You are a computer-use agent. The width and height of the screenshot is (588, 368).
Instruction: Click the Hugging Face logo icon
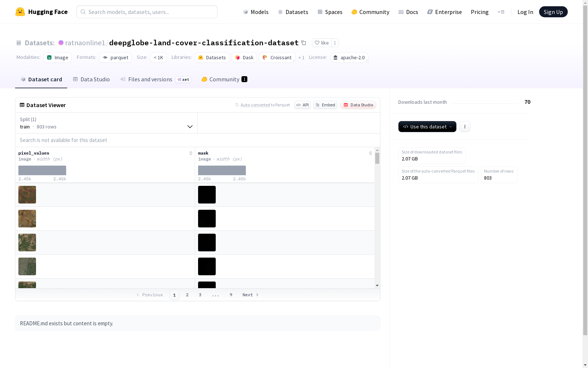(20, 12)
